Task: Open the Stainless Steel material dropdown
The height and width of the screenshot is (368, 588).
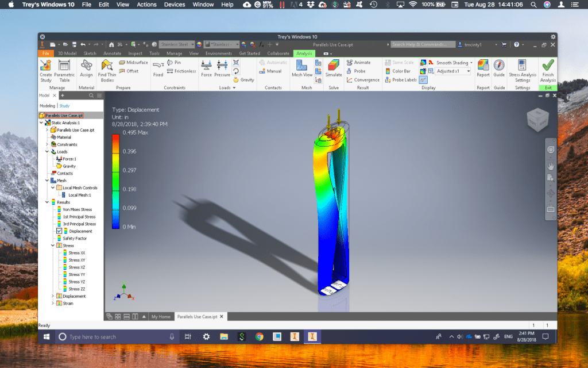Action: (x=192, y=44)
